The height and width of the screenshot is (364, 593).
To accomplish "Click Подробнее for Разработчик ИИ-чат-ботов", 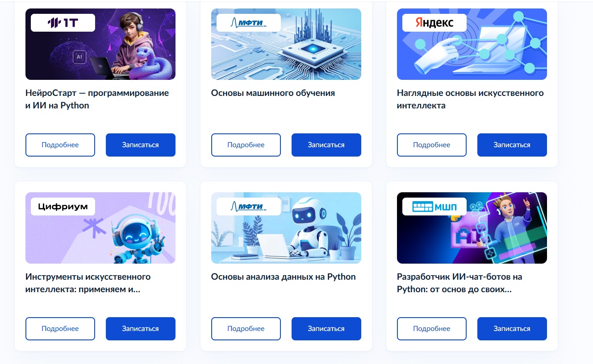I will click(432, 329).
